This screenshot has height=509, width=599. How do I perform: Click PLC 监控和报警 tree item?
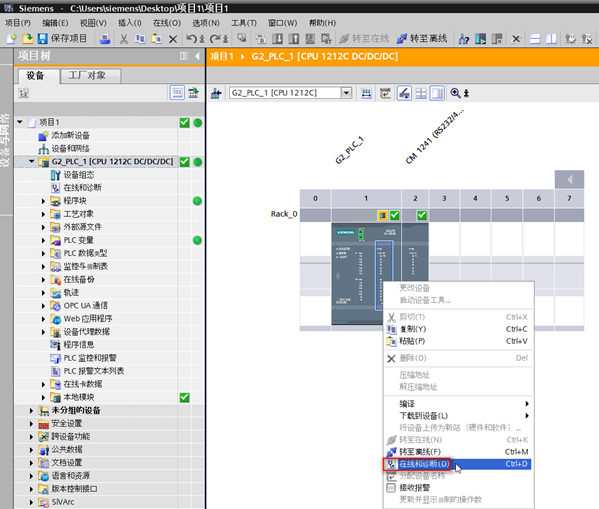90,358
